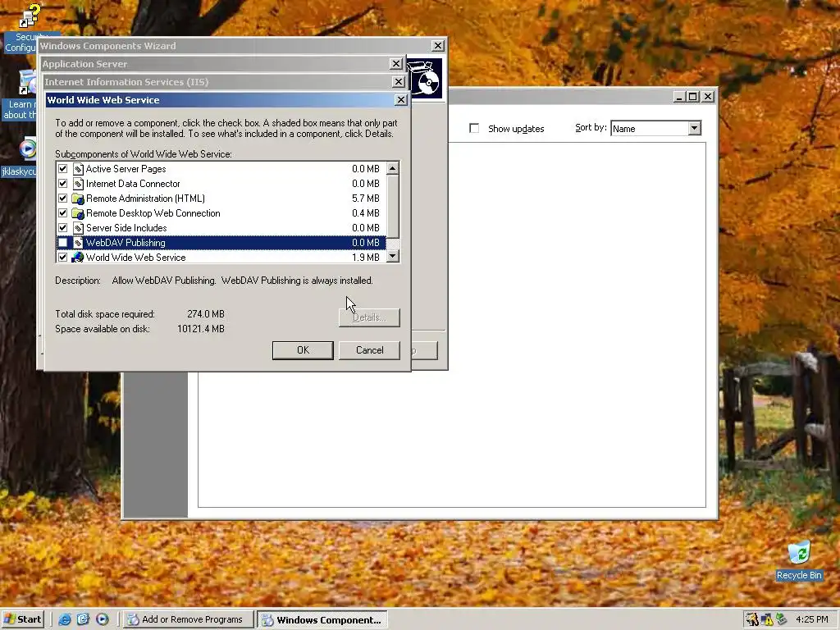Click the World Wide Web Service globe icon

(x=78, y=257)
